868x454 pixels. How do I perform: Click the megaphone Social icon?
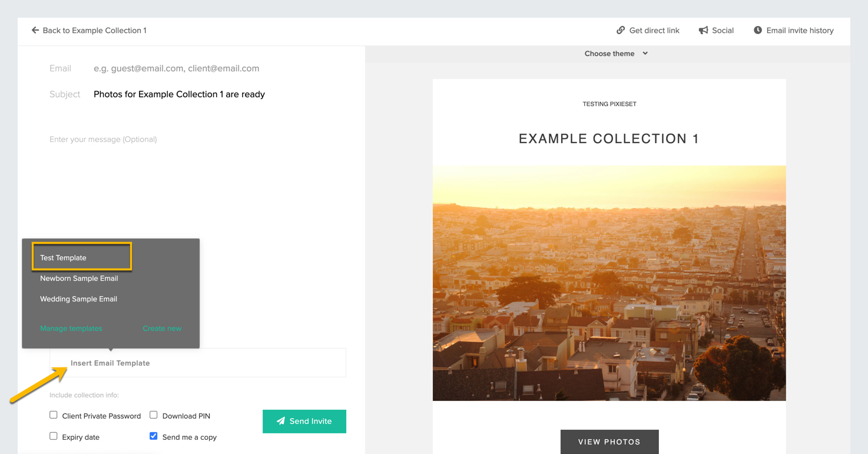(703, 30)
